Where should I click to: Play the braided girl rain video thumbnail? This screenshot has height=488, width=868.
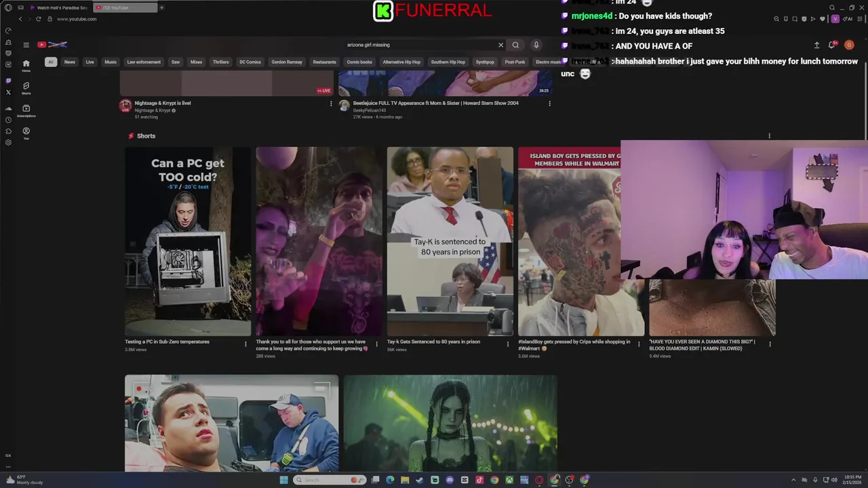(x=450, y=424)
